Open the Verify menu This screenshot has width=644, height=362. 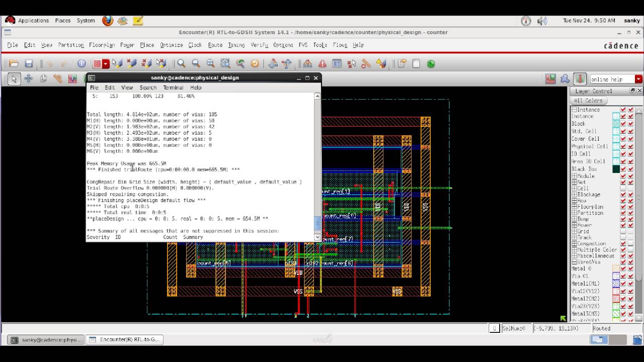(x=259, y=45)
